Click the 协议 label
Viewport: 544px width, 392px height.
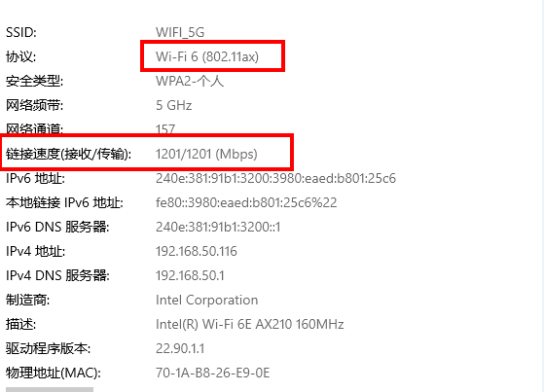pos(20,56)
